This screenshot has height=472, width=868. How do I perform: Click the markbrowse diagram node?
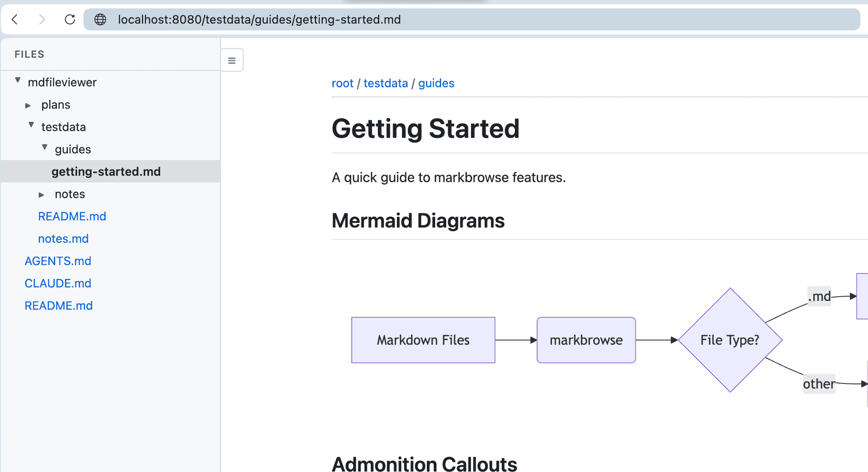586,340
